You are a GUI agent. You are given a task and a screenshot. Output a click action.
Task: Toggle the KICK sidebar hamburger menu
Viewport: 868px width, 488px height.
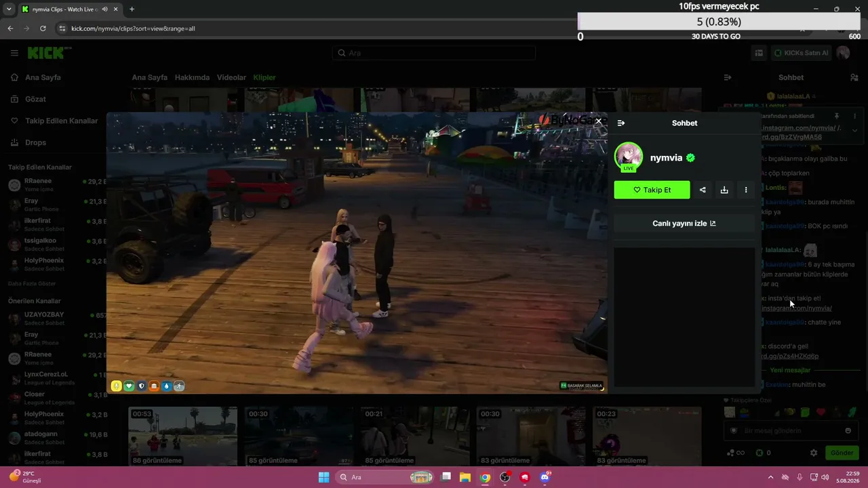click(14, 53)
